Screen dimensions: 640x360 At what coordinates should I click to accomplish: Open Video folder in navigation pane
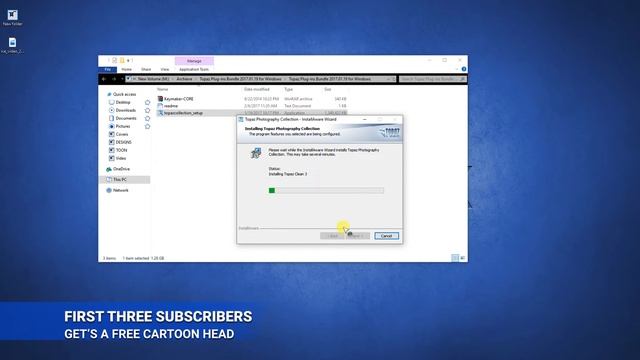click(121, 158)
